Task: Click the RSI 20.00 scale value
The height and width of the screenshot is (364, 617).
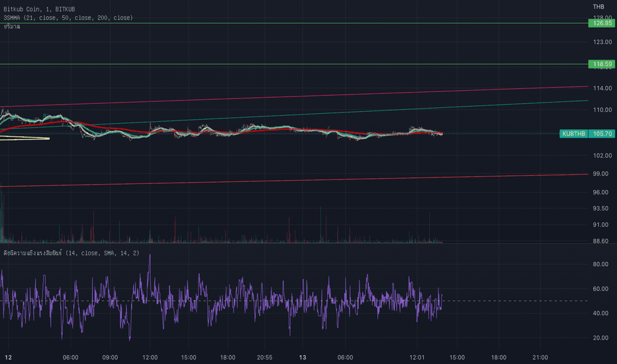Action: coord(600,338)
